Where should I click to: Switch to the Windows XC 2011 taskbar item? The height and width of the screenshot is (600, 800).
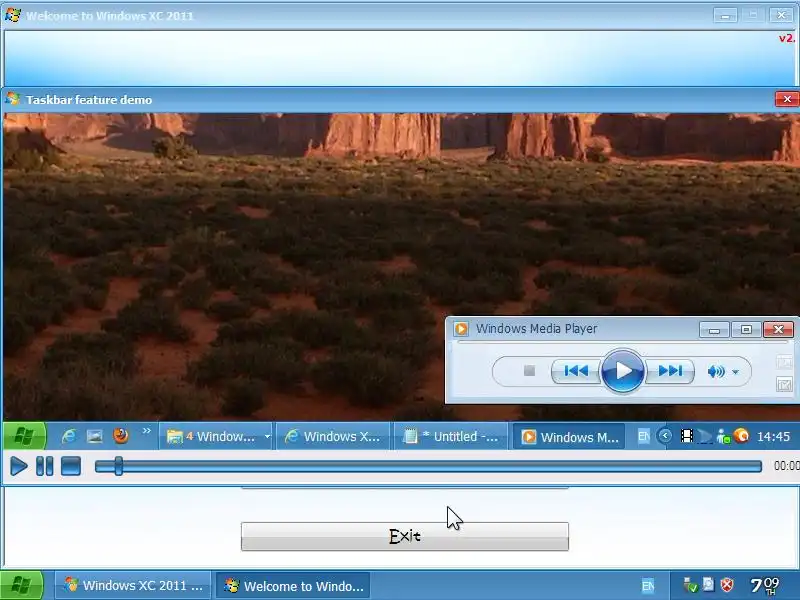point(133,585)
